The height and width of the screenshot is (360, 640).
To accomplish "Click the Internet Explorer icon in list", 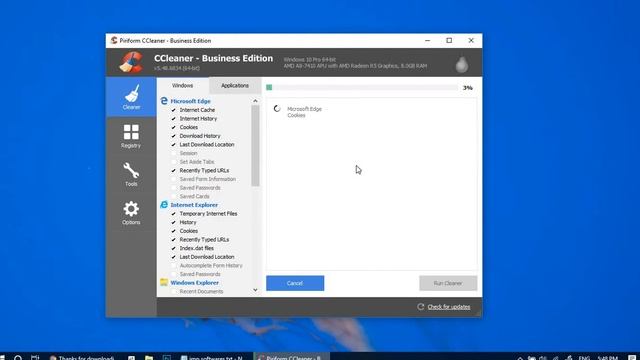I will (164, 204).
